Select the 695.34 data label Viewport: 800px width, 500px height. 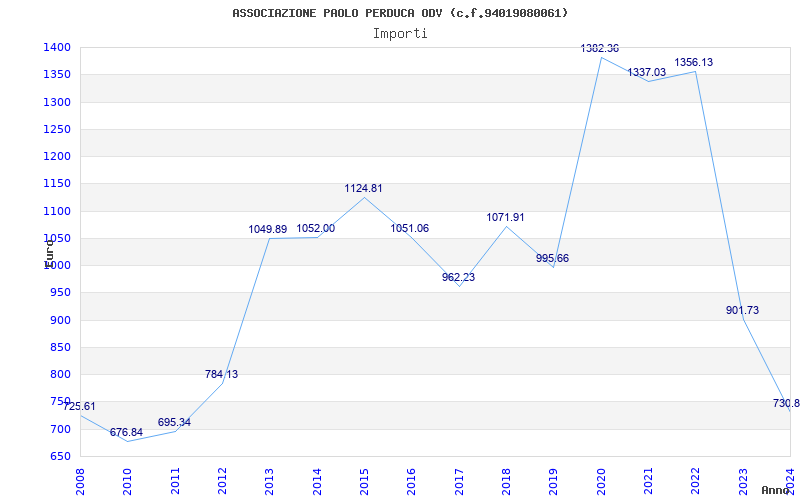174,422
